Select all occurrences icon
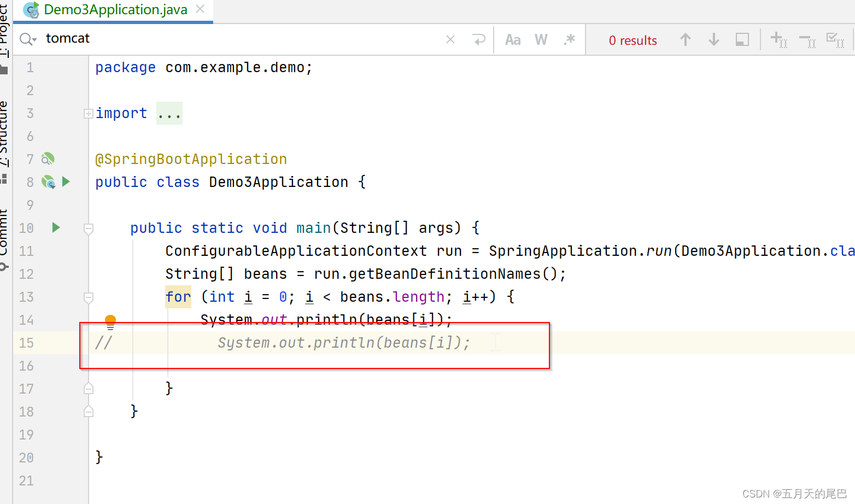The image size is (855, 504). point(835,40)
